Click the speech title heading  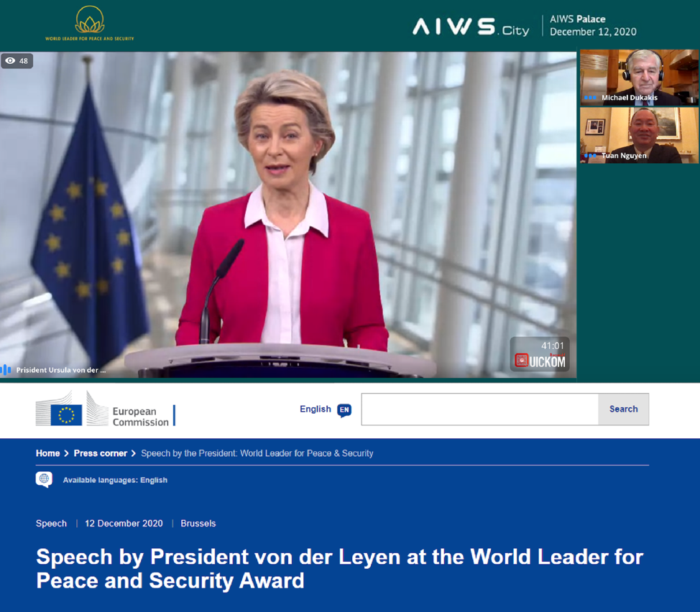click(340, 569)
